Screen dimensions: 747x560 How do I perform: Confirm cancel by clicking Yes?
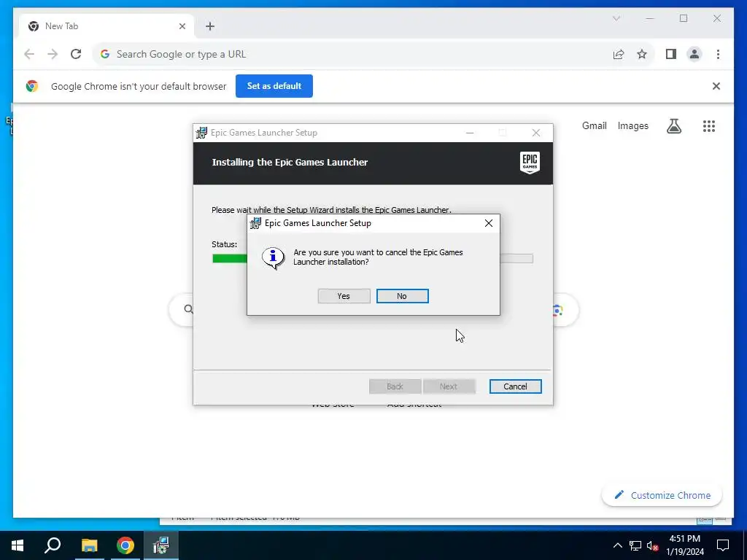click(344, 296)
